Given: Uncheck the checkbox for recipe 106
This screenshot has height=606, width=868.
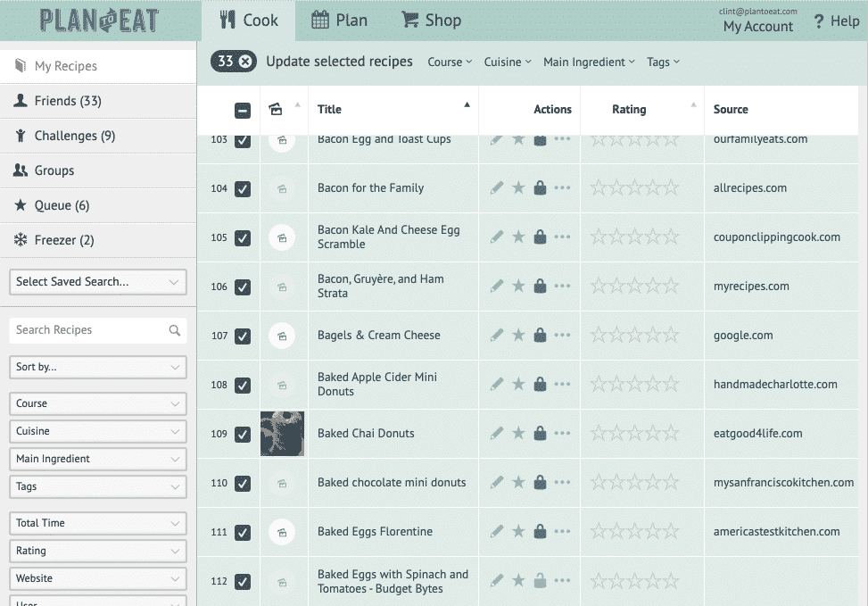Looking at the screenshot, I should coord(243,286).
